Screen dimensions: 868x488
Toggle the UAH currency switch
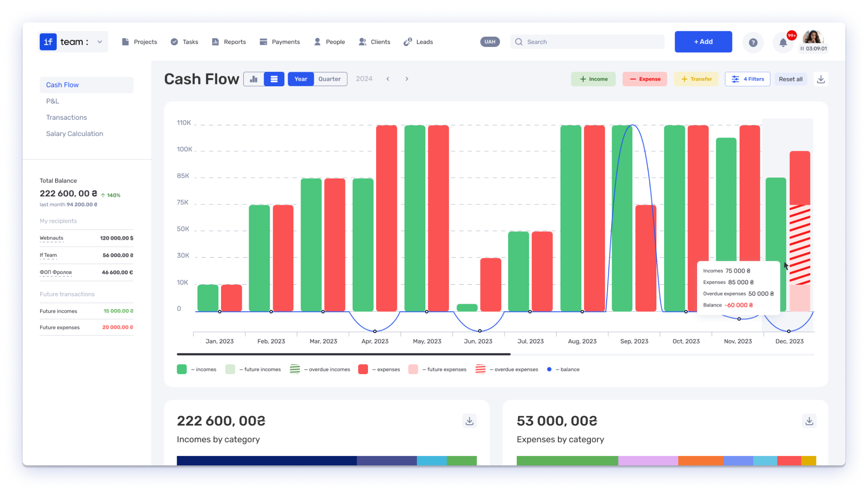pos(490,42)
